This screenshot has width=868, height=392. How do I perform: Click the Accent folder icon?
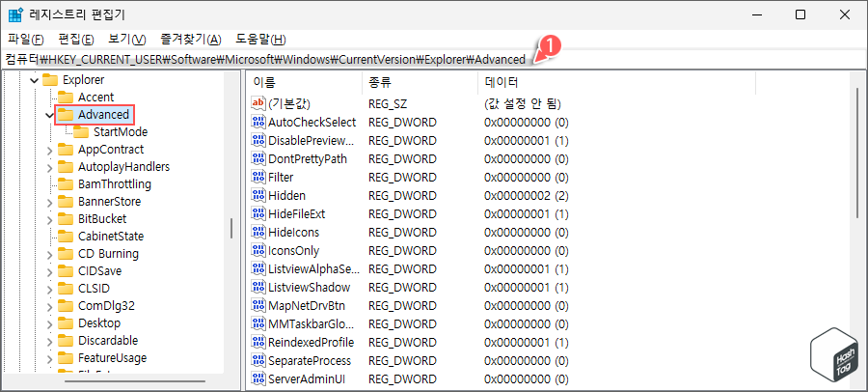(66, 97)
